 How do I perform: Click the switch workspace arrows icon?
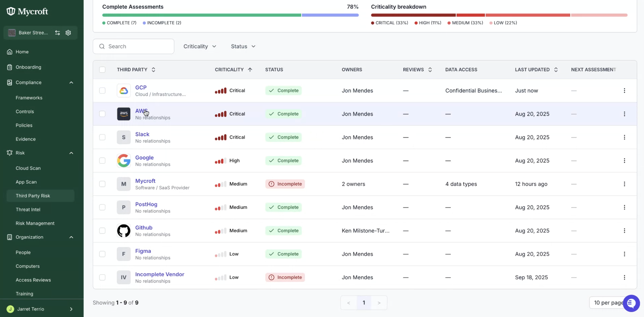[58, 33]
